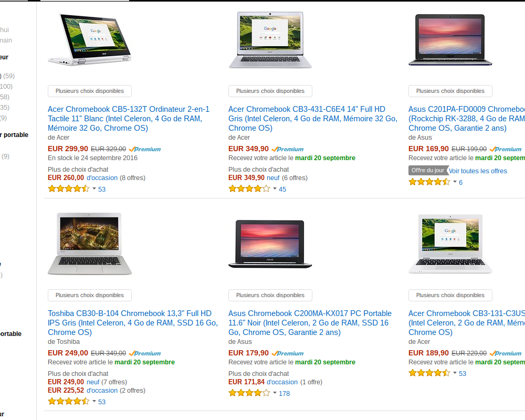525x420 pixels.
Task: Open Asus C200MA-KX017 laptop image
Action: [270, 244]
